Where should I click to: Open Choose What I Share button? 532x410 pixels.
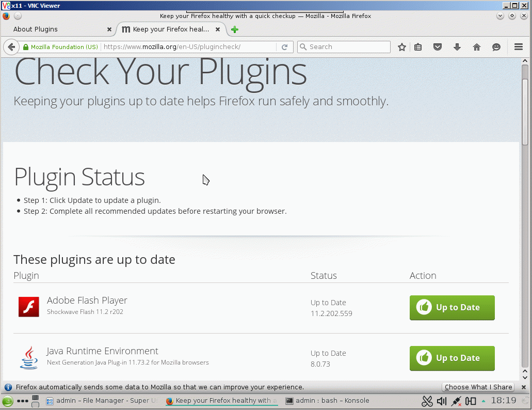click(x=478, y=387)
